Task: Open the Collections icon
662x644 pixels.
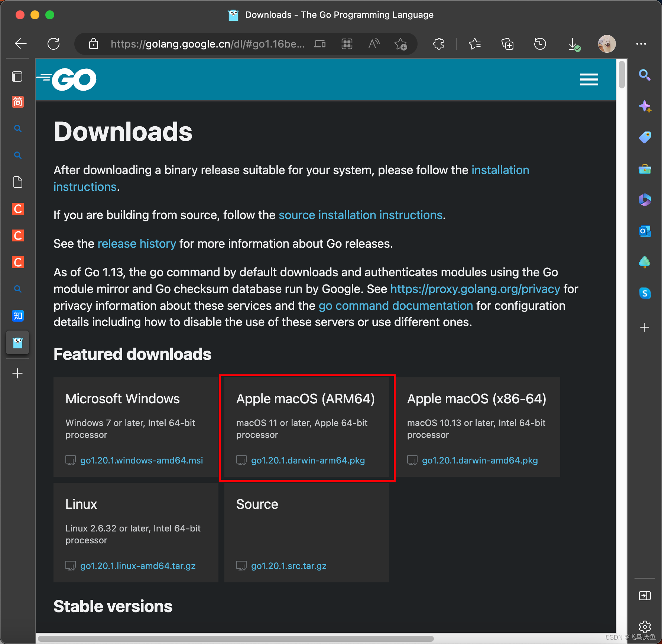Action: coord(507,44)
